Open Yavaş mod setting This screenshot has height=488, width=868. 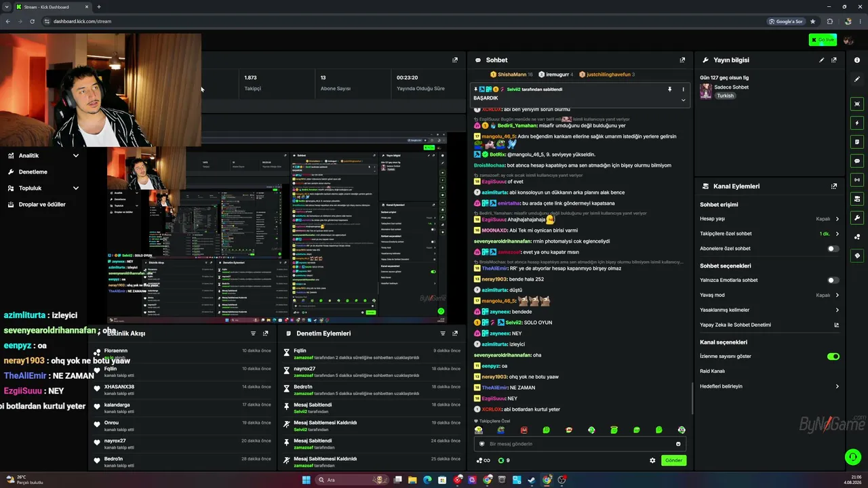(770, 296)
